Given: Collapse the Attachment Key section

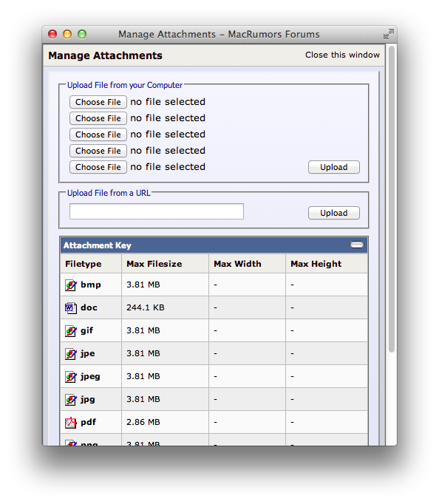Looking at the screenshot, I should pyautogui.click(x=357, y=245).
